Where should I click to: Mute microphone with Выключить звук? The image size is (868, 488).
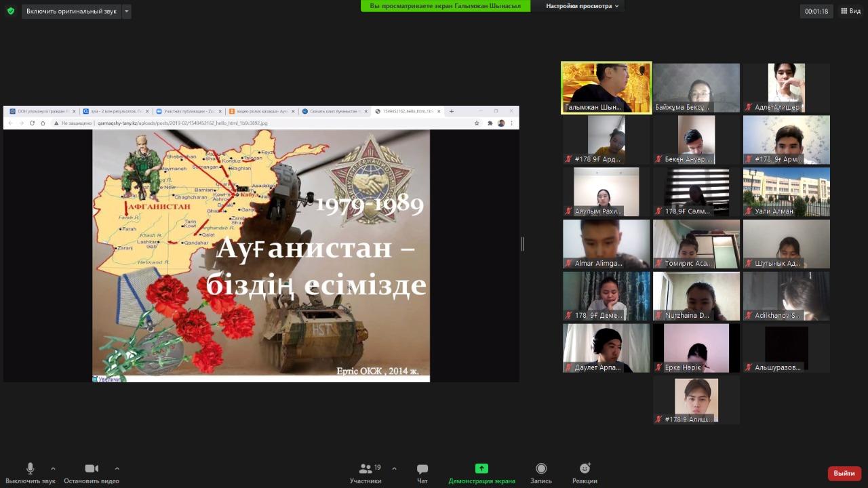[x=31, y=473]
